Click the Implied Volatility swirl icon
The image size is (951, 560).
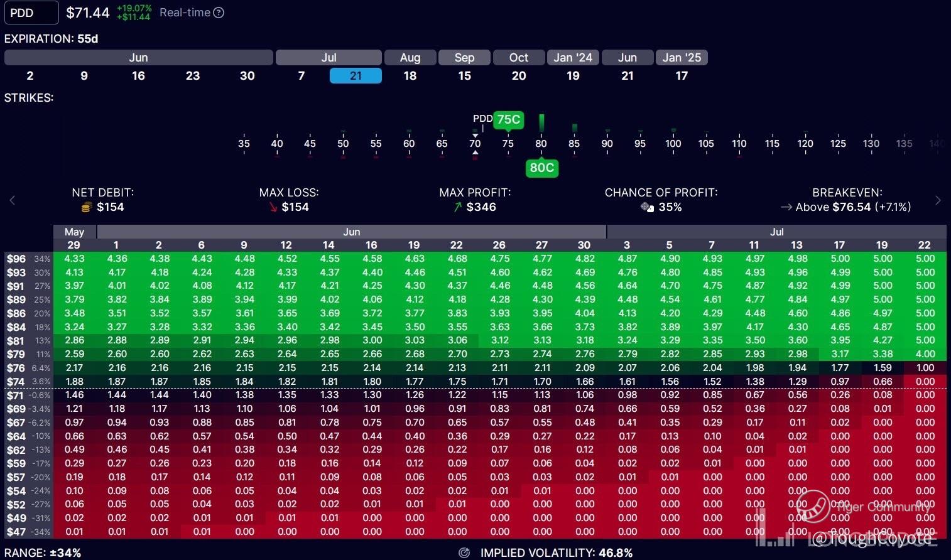point(464,553)
